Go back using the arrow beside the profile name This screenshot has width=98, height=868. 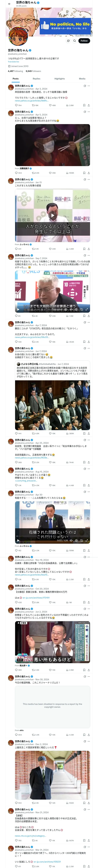[9, 4]
